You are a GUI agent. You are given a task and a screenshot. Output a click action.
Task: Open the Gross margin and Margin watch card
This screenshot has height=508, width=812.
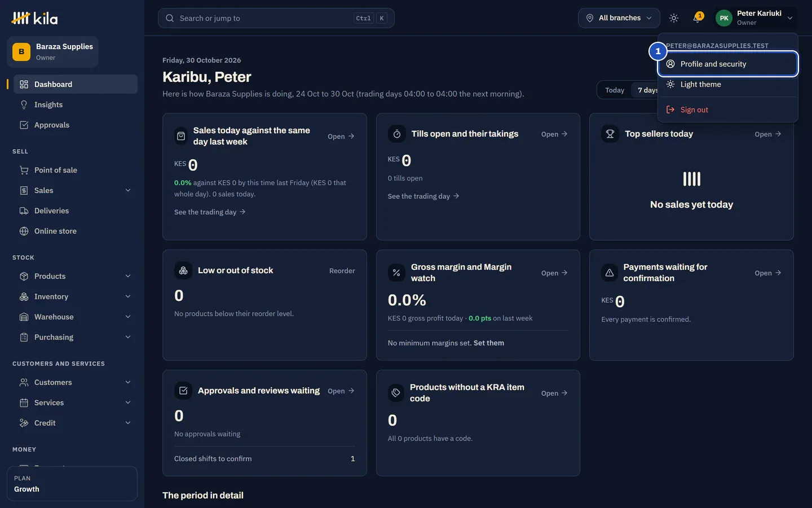click(554, 273)
